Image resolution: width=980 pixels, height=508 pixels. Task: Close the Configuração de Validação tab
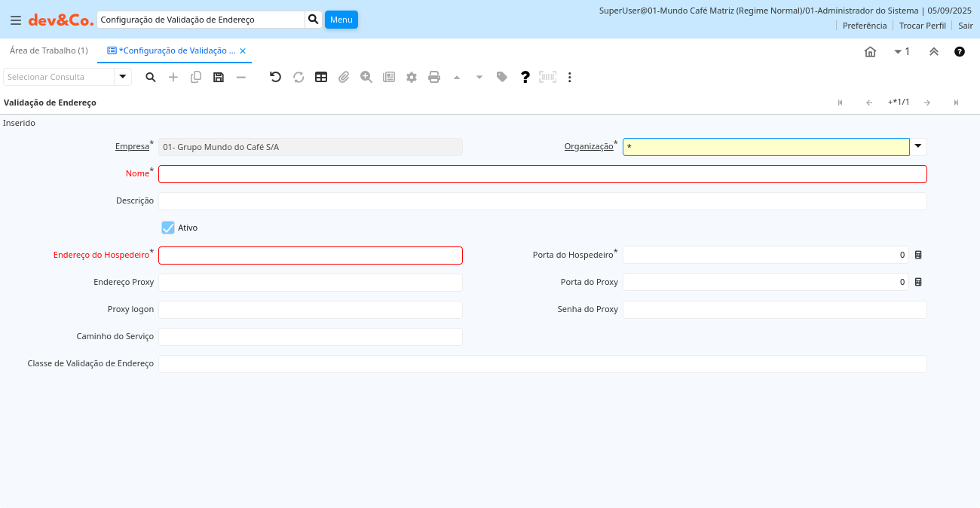[x=243, y=50]
